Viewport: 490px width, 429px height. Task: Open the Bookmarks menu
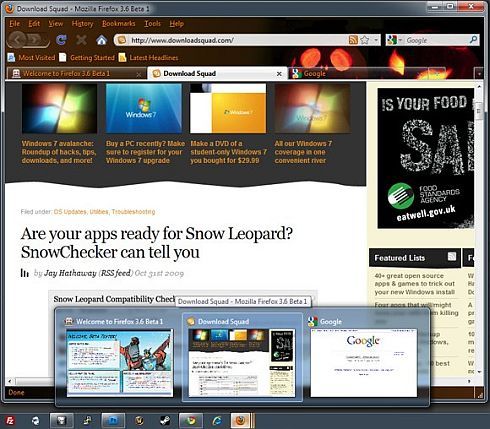[119, 24]
